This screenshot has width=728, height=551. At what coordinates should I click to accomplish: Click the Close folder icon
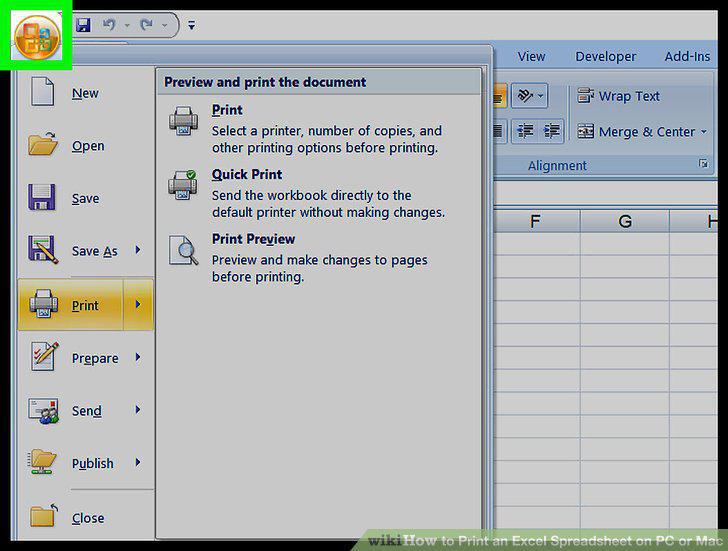(x=44, y=515)
